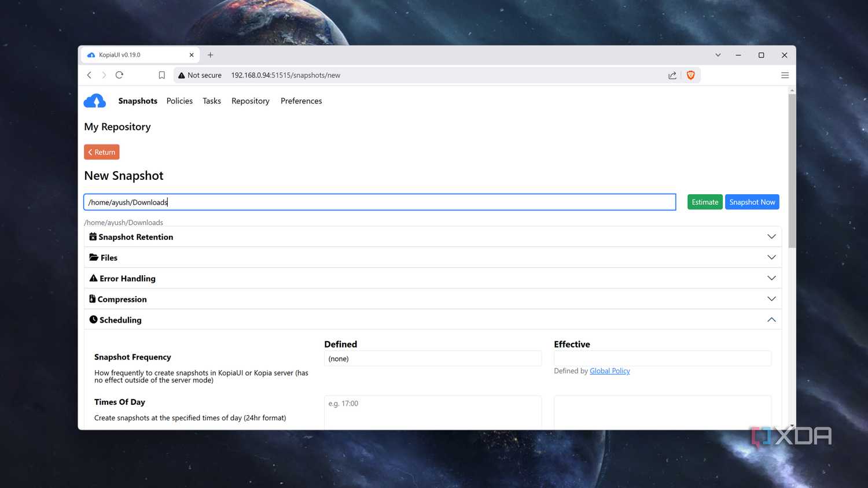The width and height of the screenshot is (868, 488).
Task: Click the Snapshot Frequency label
Action: coord(133,357)
